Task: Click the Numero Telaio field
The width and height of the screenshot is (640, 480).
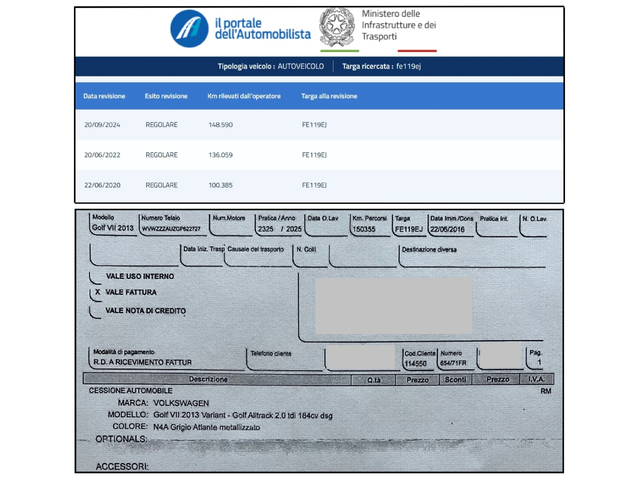Action: (x=171, y=225)
